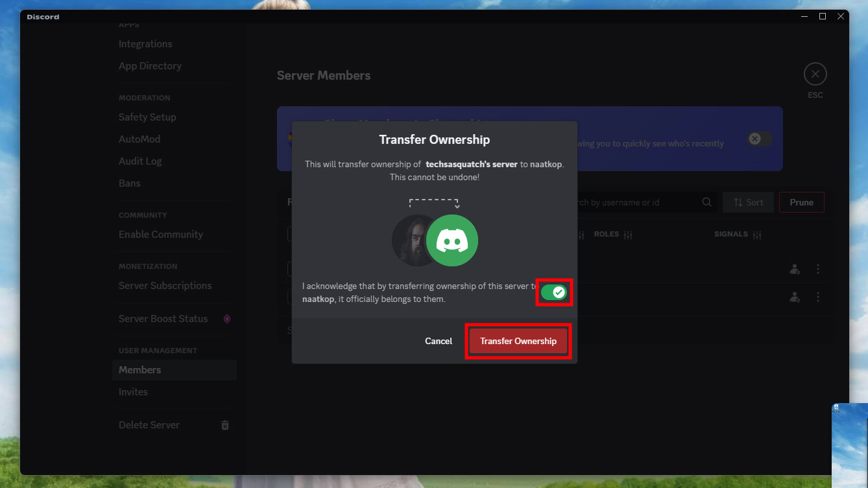Image resolution: width=868 pixels, height=488 pixels.
Task: Click the green Discord logo avatar
Action: (x=452, y=240)
